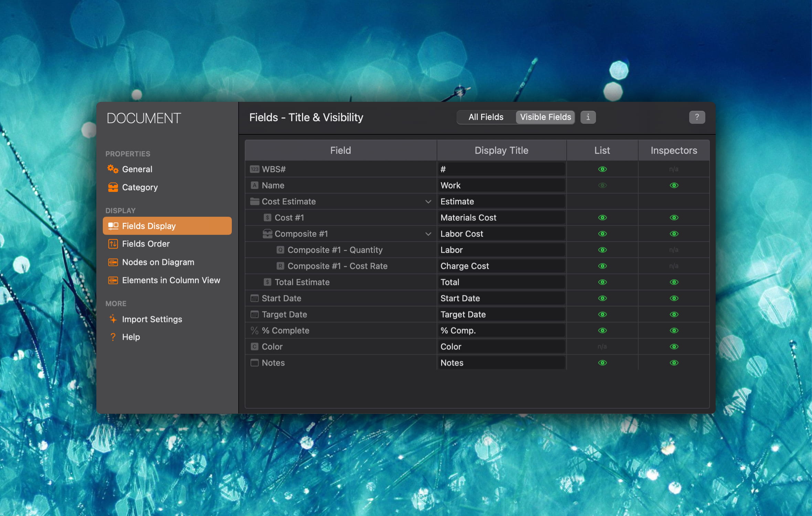812x516 pixels.
Task: Collapse the Cost Estimate group
Action: [x=428, y=202]
